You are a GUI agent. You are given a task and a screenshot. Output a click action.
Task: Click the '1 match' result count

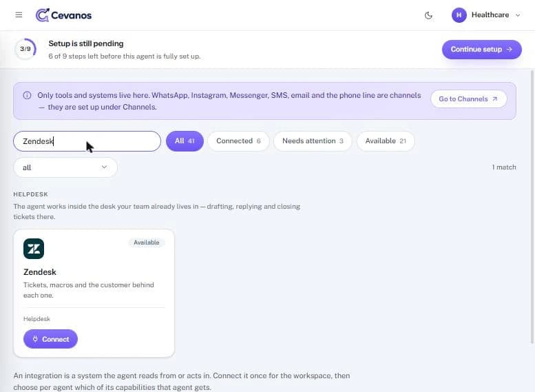click(503, 167)
